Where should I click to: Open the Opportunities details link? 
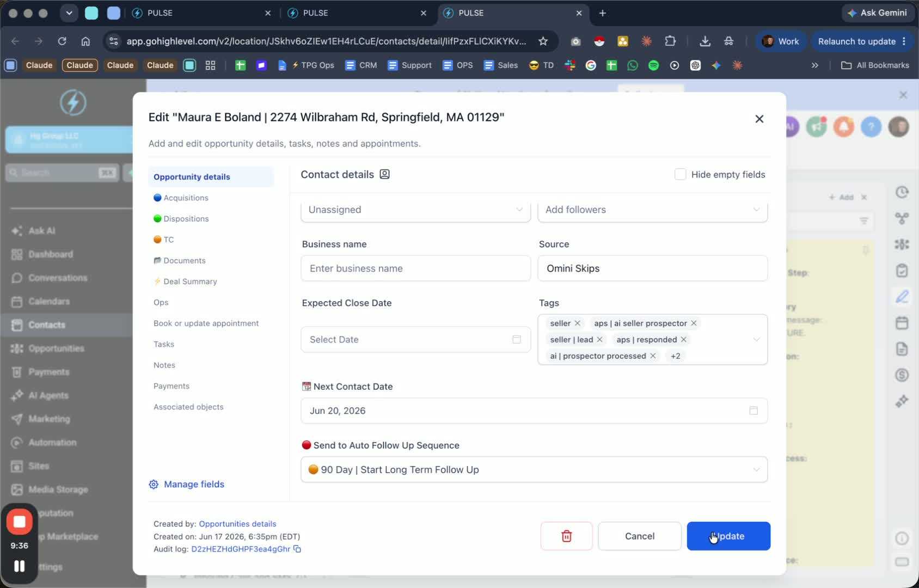tap(237, 524)
